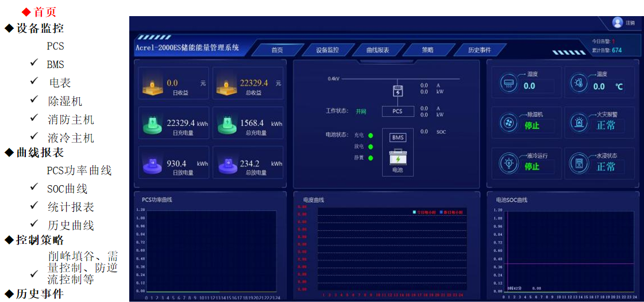The image size is (644, 302).
Task: Click the 总放电量 value 234.2
Action: pos(250,163)
